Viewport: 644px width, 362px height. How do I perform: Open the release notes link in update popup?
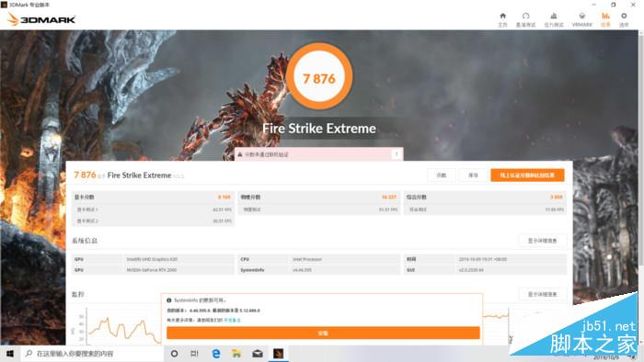point(233,320)
